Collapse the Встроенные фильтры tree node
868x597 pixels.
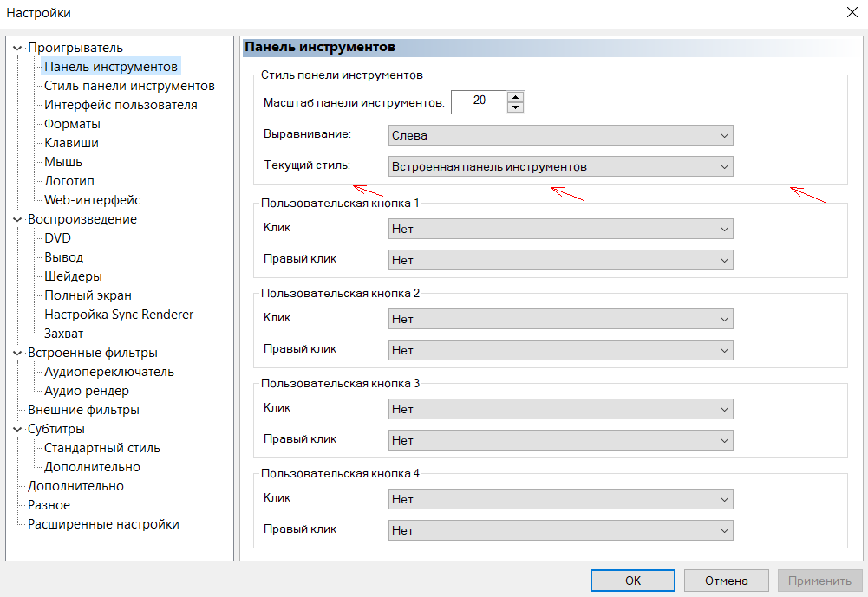[17, 353]
